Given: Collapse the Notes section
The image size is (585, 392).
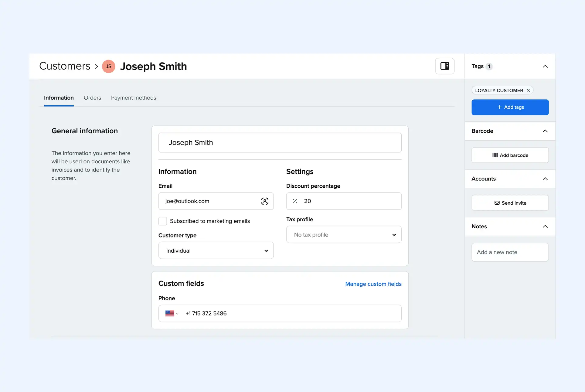Looking at the screenshot, I should [545, 227].
